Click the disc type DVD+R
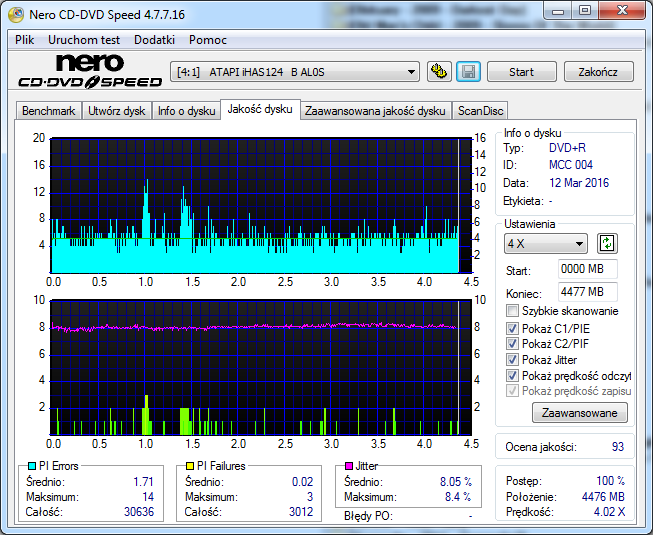 pyautogui.click(x=567, y=148)
